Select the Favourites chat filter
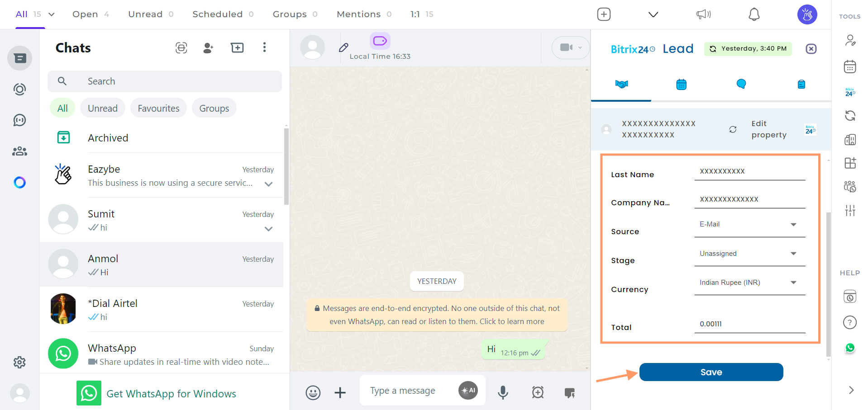The image size is (868, 410). (158, 108)
